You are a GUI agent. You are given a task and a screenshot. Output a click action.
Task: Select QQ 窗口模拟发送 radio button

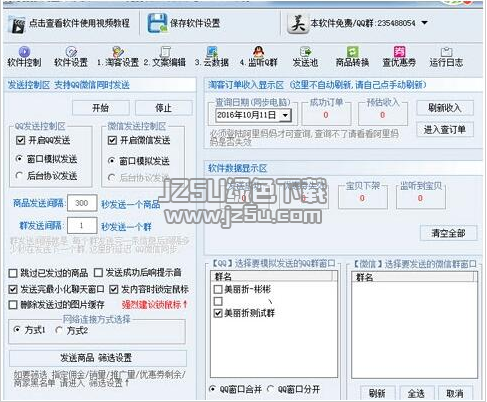coord(19,159)
